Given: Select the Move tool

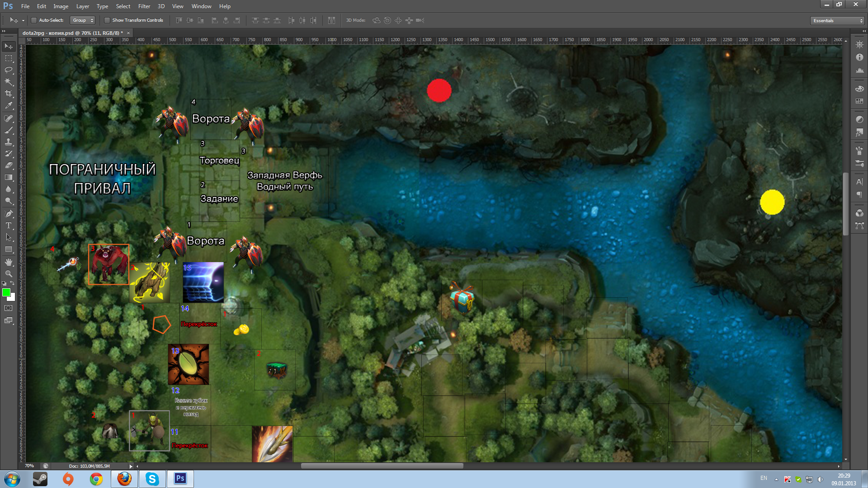Looking at the screenshot, I should [x=9, y=47].
